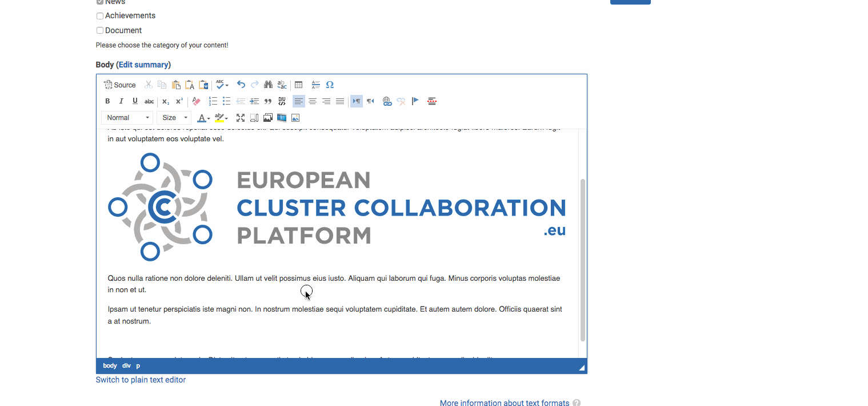Toggle bold formatting
The height and width of the screenshot is (406, 868).
[107, 101]
